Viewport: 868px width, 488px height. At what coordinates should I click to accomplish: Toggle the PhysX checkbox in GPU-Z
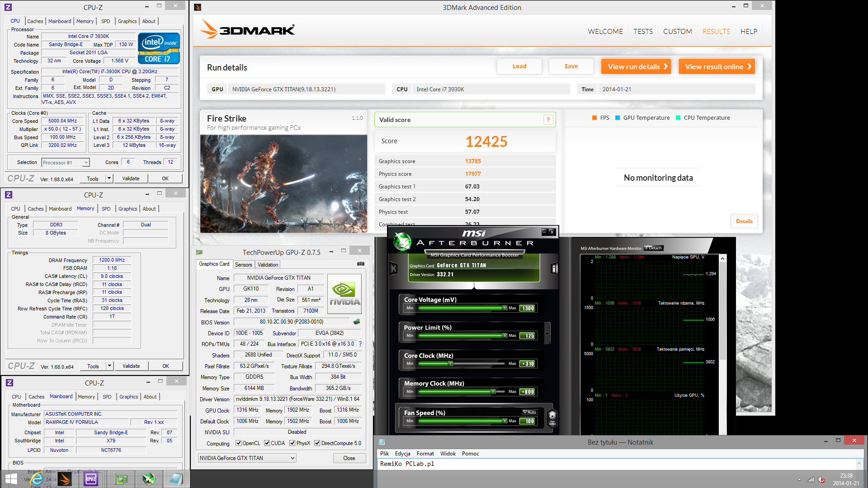[x=292, y=443]
